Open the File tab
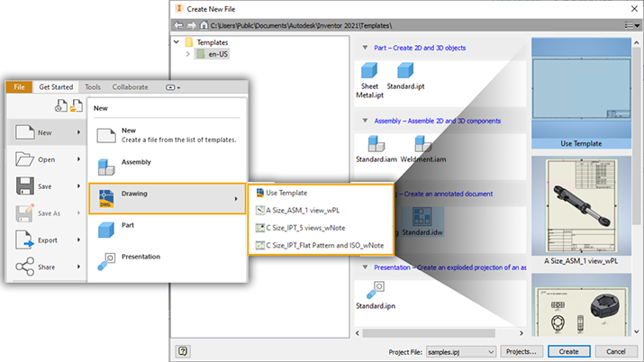 click(x=19, y=87)
